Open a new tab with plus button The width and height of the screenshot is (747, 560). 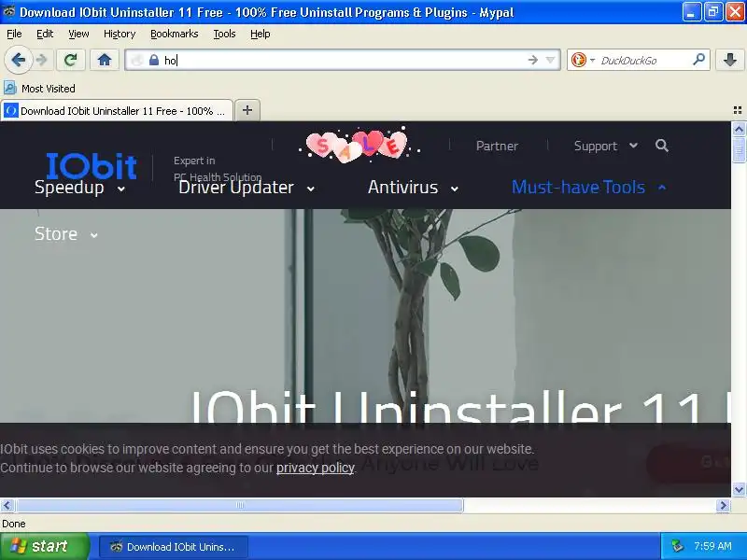pyautogui.click(x=247, y=110)
